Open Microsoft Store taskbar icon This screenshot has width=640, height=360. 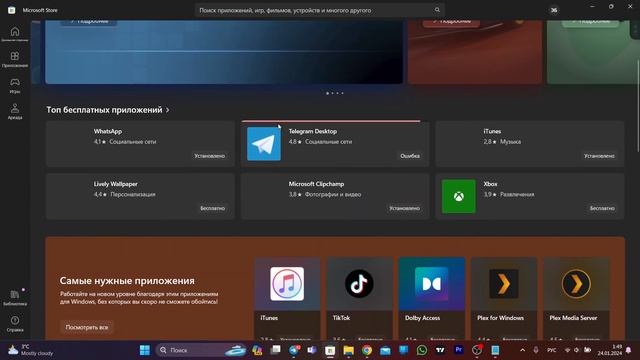(330, 350)
